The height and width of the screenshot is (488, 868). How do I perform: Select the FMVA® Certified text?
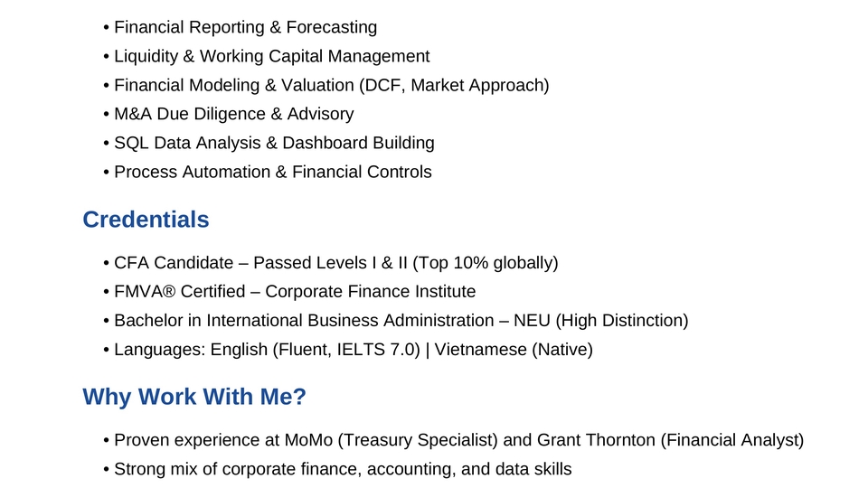coord(178,292)
